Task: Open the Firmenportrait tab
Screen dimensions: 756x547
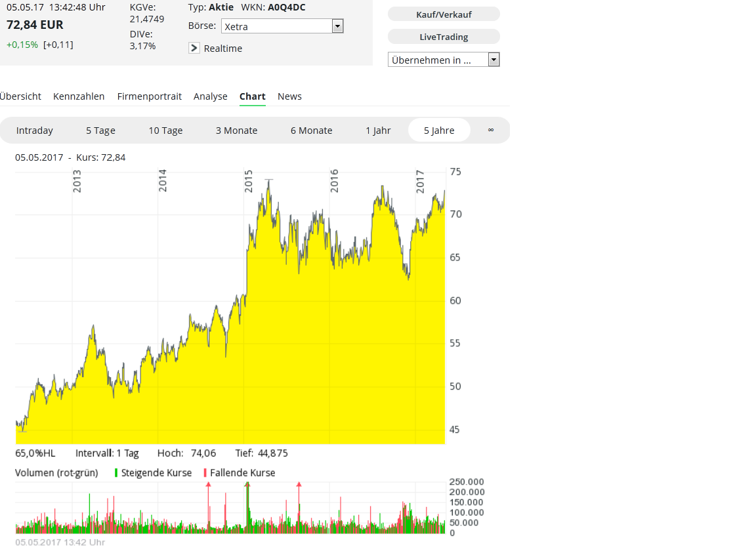Action: pyautogui.click(x=149, y=96)
